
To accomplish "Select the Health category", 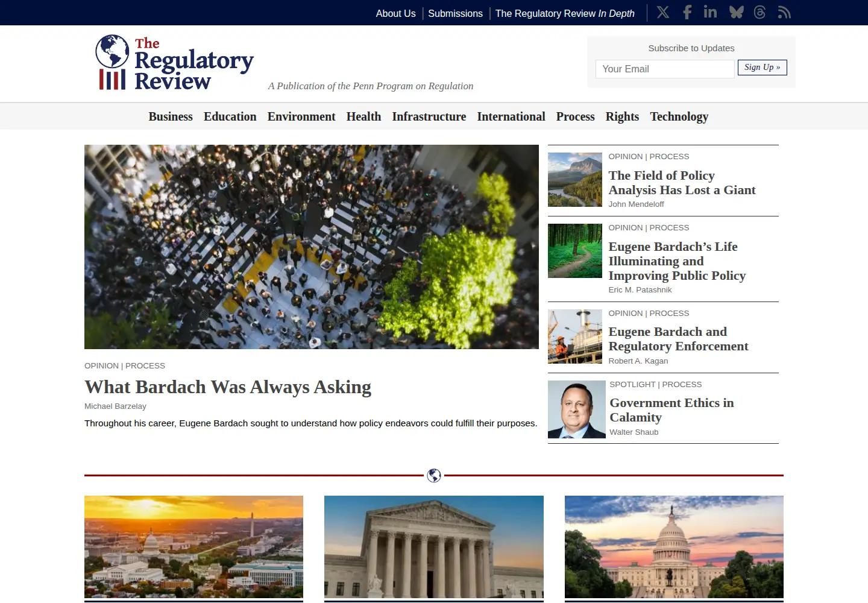I will pos(363,116).
